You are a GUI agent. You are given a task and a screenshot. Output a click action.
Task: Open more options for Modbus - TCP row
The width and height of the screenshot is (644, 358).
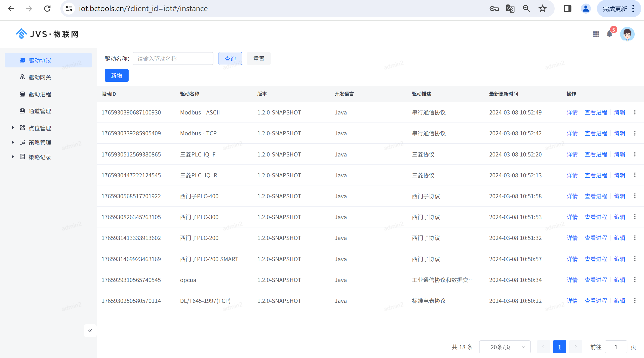tap(635, 133)
